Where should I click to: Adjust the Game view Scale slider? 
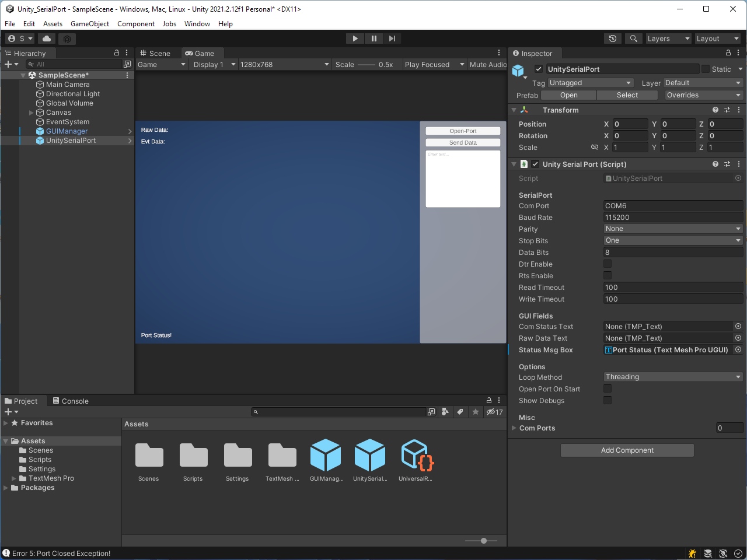(x=366, y=65)
